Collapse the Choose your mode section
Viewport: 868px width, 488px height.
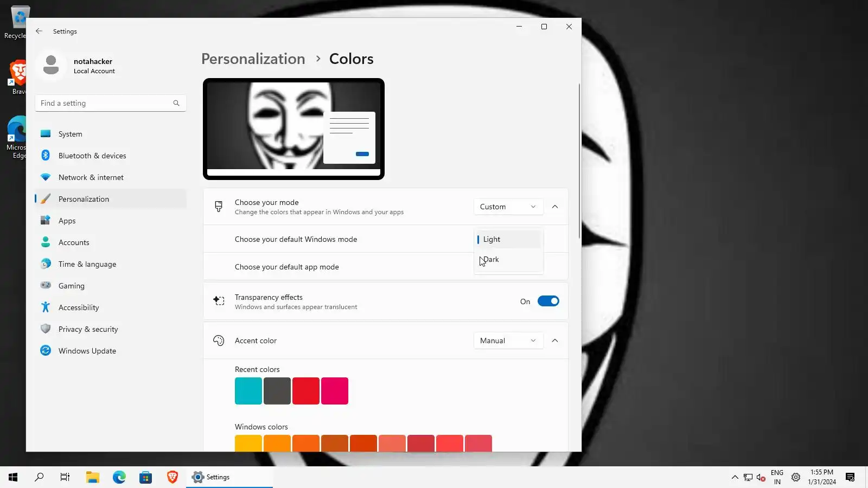[x=555, y=207]
